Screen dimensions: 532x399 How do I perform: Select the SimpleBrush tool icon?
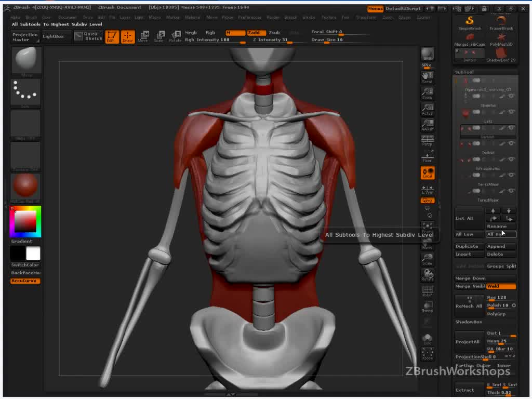pos(470,23)
